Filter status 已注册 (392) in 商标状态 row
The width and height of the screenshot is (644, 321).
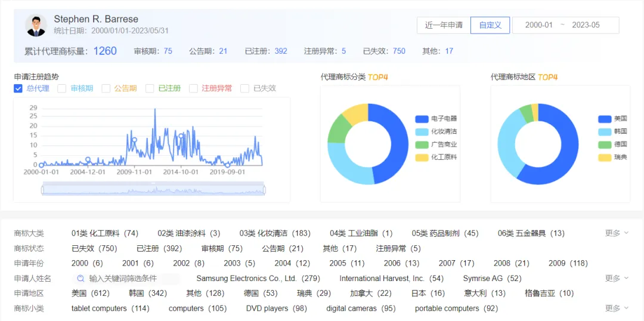tap(159, 248)
